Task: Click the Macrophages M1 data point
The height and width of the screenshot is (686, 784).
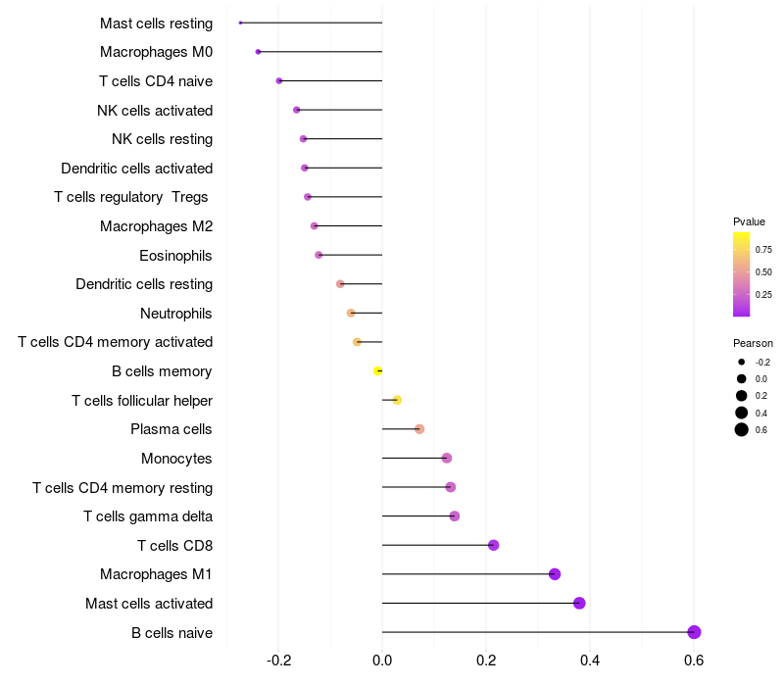Action: point(555,574)
